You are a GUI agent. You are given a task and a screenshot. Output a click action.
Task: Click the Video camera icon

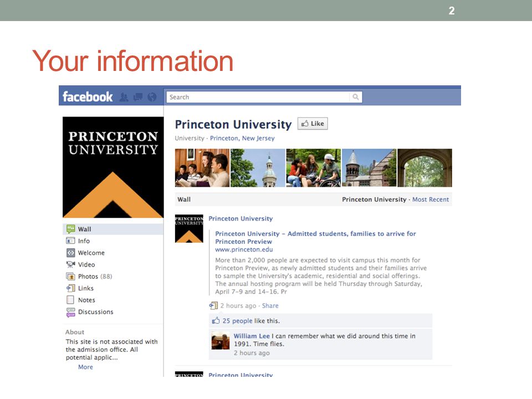coord(70,264)
